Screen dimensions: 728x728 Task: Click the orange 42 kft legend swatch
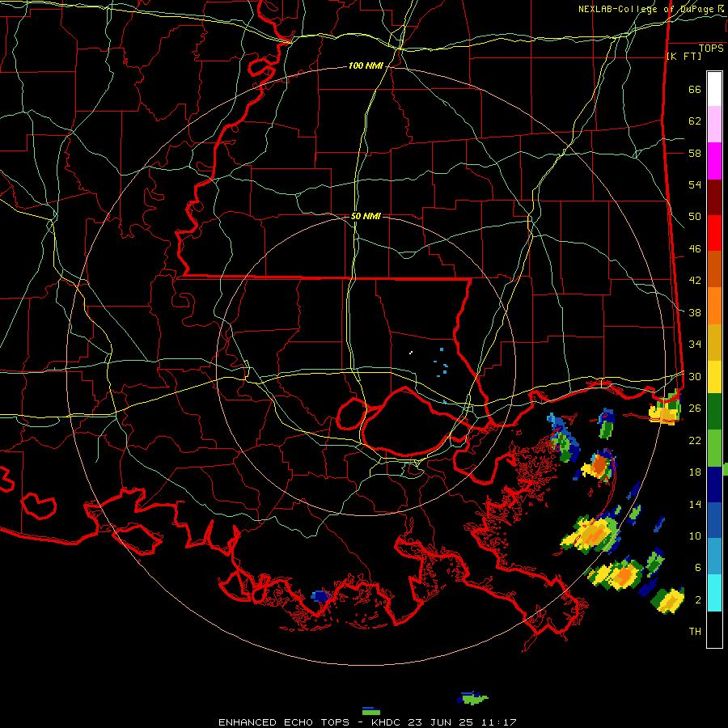(x=714, y=306)
